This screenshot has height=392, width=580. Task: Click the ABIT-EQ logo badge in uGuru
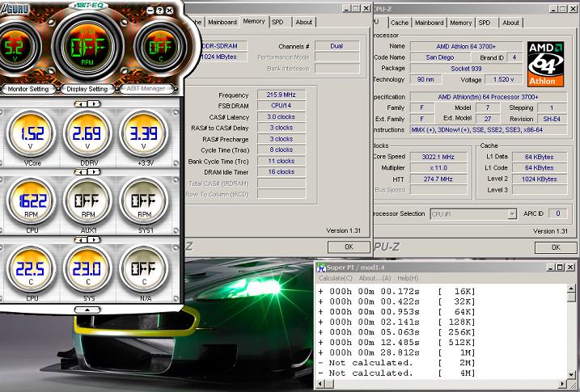coord(88,6)
